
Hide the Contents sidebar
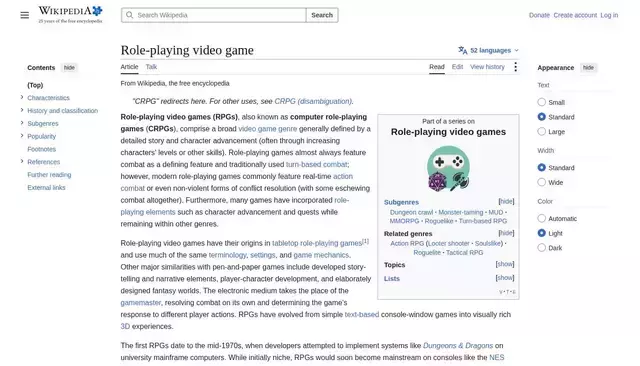click(69, 68)
